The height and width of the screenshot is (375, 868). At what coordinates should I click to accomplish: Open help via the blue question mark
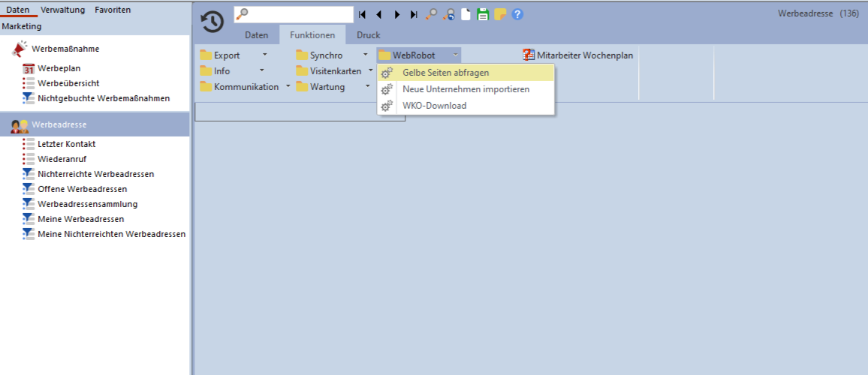pos(517,14)
